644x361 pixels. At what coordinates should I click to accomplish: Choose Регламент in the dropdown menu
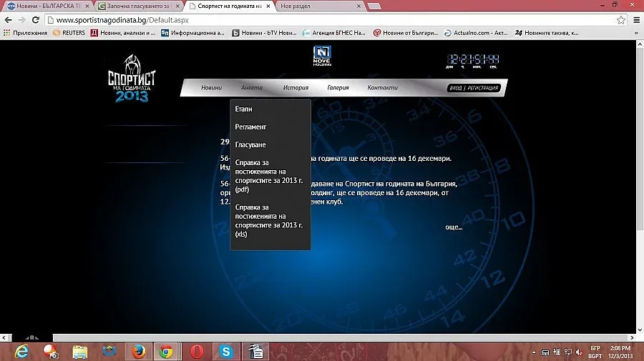coord(250,127)
